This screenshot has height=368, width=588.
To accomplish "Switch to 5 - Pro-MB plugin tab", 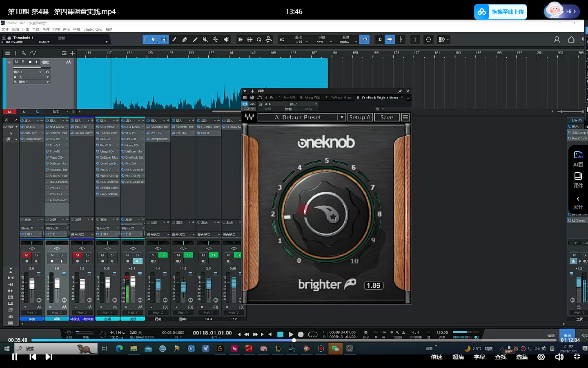I will [287, 98].
